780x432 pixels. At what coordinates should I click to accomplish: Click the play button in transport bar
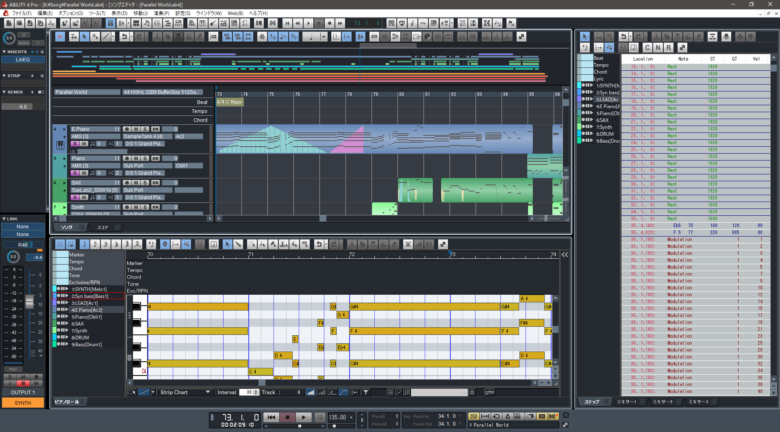tap(303, 417)
